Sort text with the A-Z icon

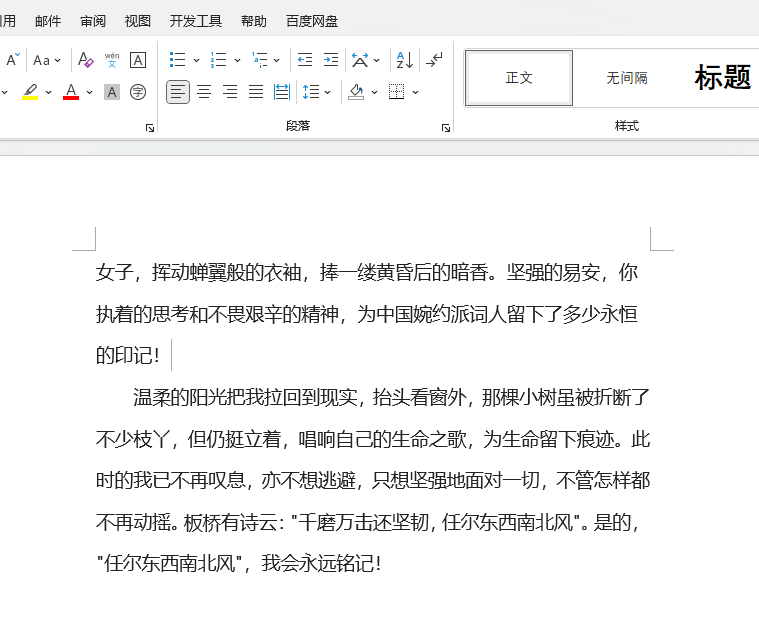point(405,60)
